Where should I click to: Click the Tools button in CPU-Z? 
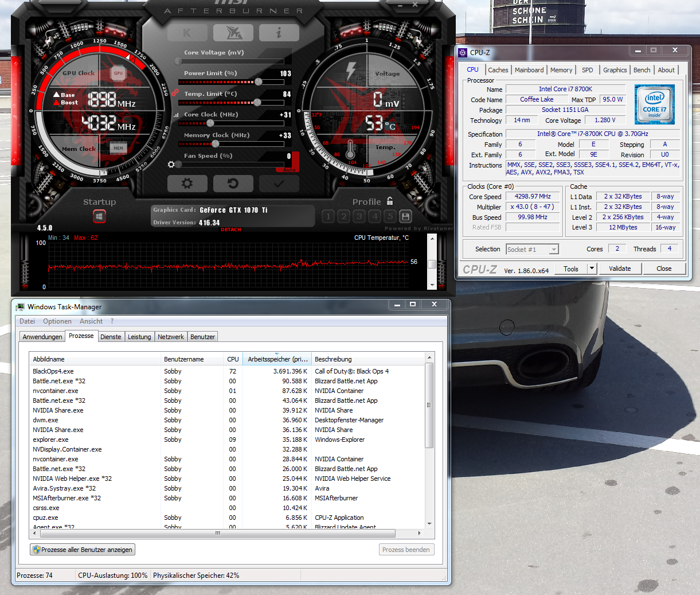point(571,269)
